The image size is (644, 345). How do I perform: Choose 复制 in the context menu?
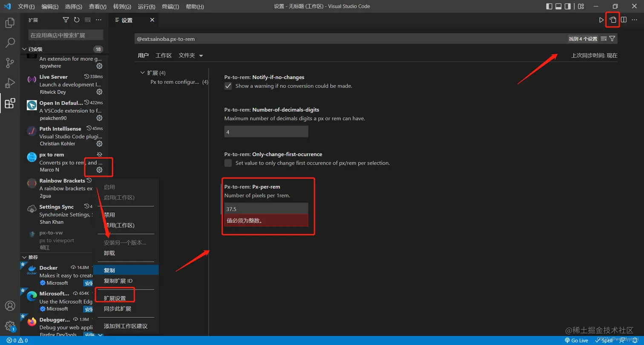[126, 270]
